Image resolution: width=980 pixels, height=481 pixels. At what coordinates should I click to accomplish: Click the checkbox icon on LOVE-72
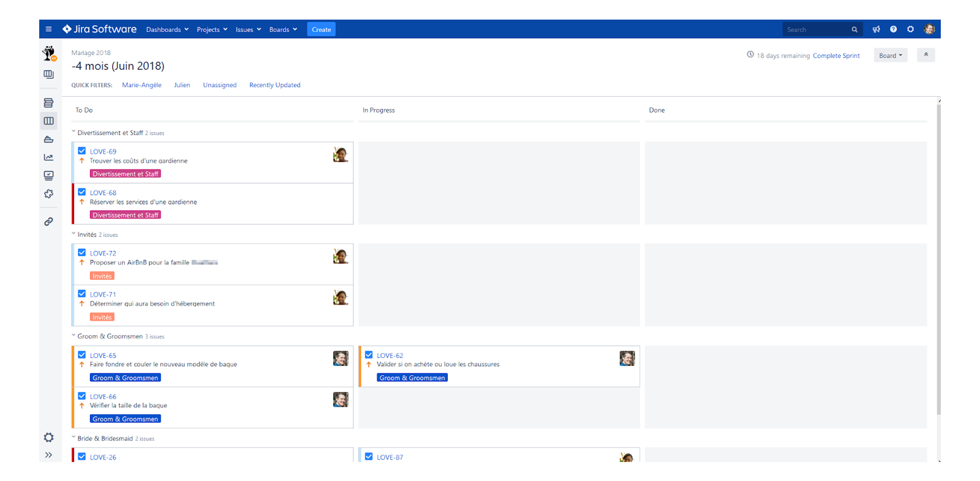(81, 252)
